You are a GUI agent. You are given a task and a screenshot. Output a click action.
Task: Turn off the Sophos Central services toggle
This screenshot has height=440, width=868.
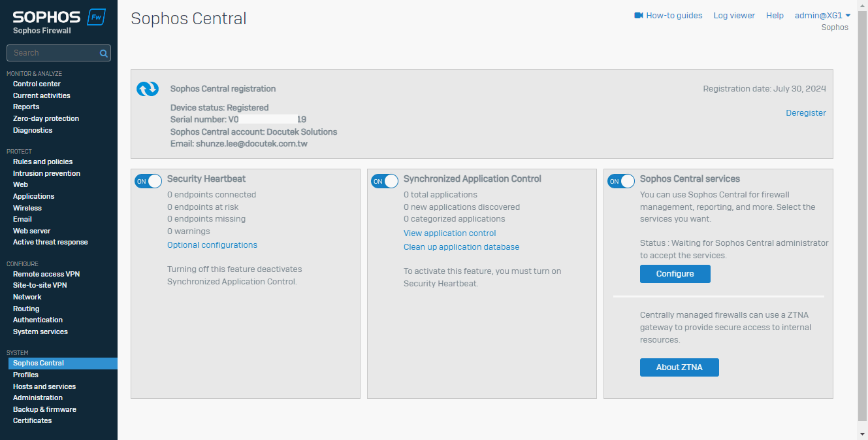(621, 181)
